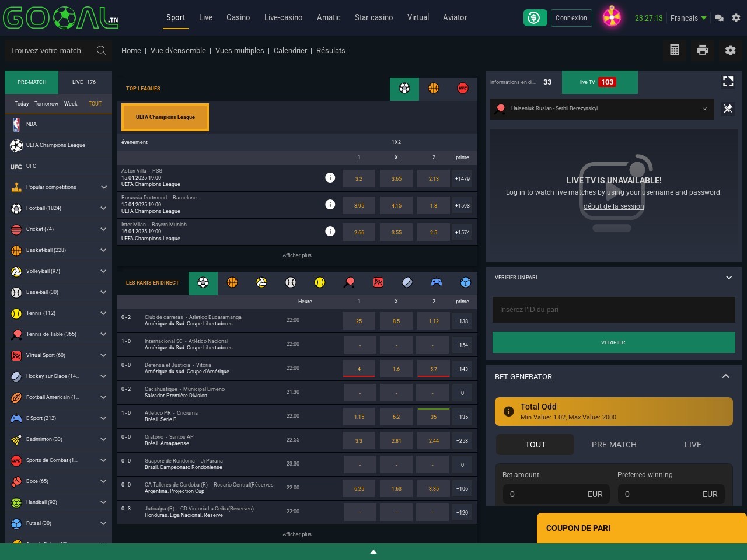Viewport: 747px width, 560px height.
Task: Select TOUT time filter
Action: [x=95, y=104]
